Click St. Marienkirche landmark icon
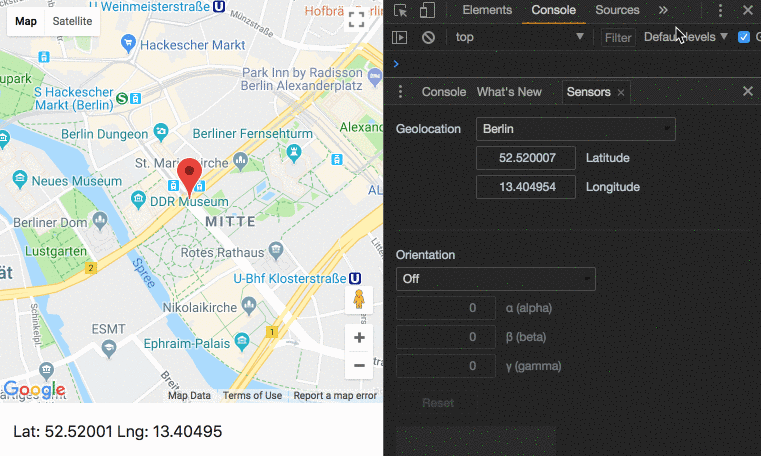This screenshot has width=761, height=456. coord(240,161)
